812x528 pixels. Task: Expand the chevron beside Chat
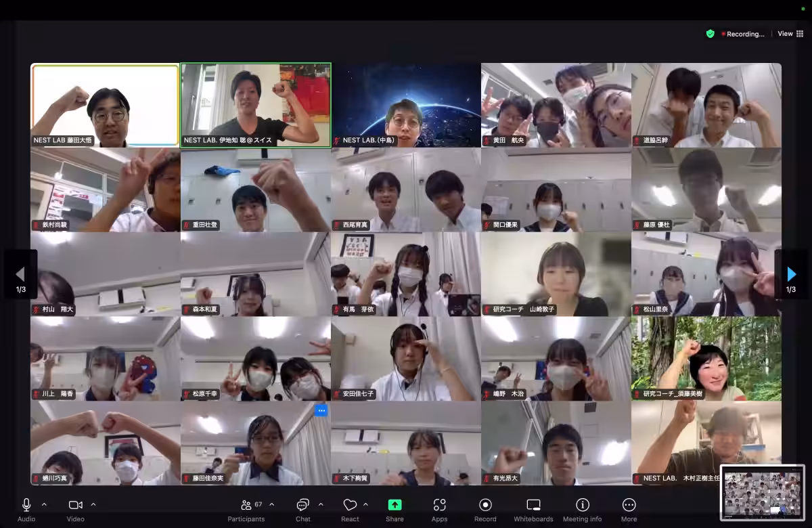coord(321,504)
